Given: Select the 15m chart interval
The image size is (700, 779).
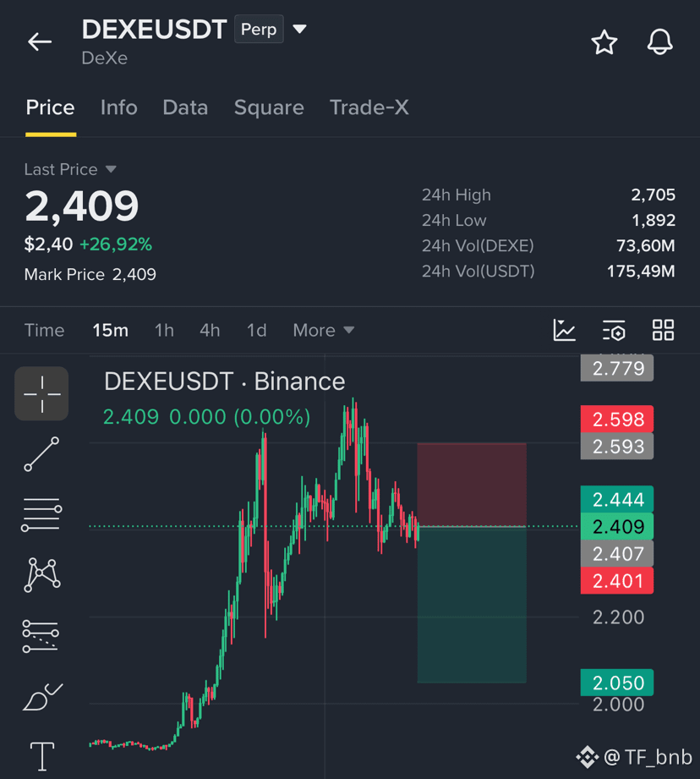Looking at the screenshot, I should point(110,330).
